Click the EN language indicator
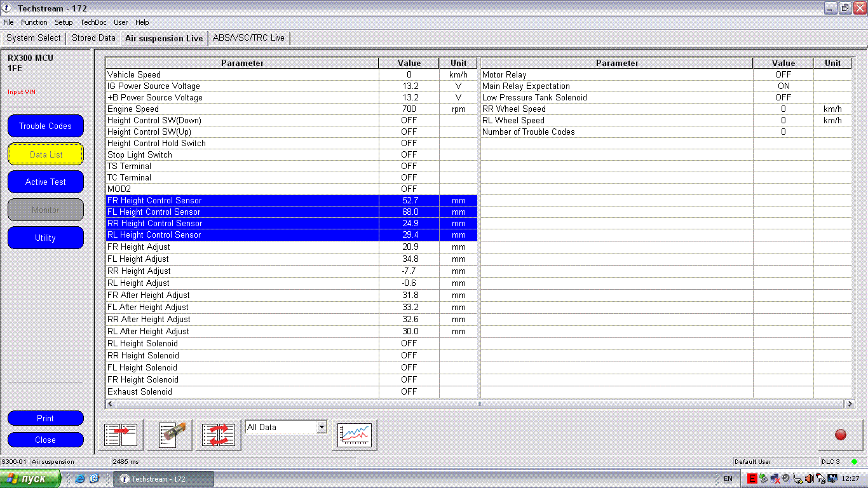The width and height of the screenshot is (868, 488). click(x=728, y=478)
